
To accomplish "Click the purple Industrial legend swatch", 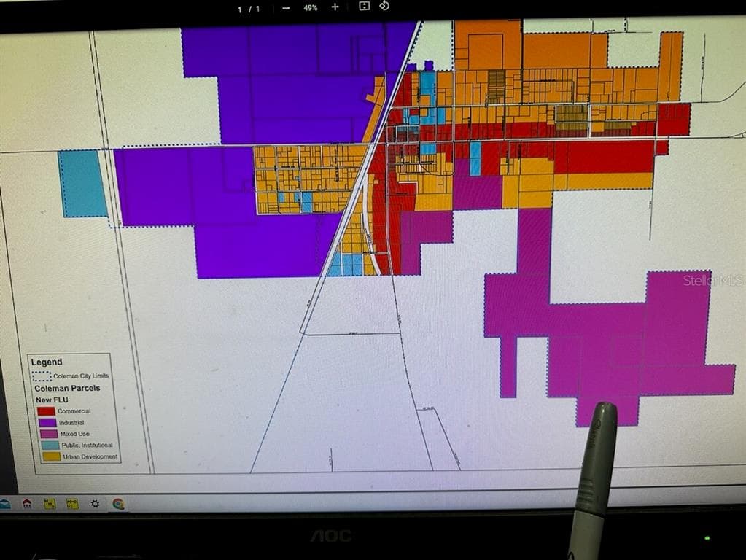I will tap(46, 422).
